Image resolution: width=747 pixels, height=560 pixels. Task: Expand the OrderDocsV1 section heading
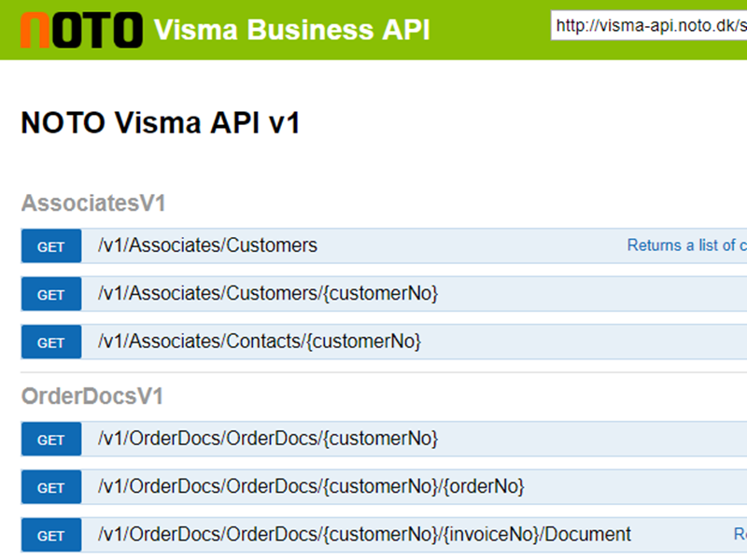(x=92, y=397)
